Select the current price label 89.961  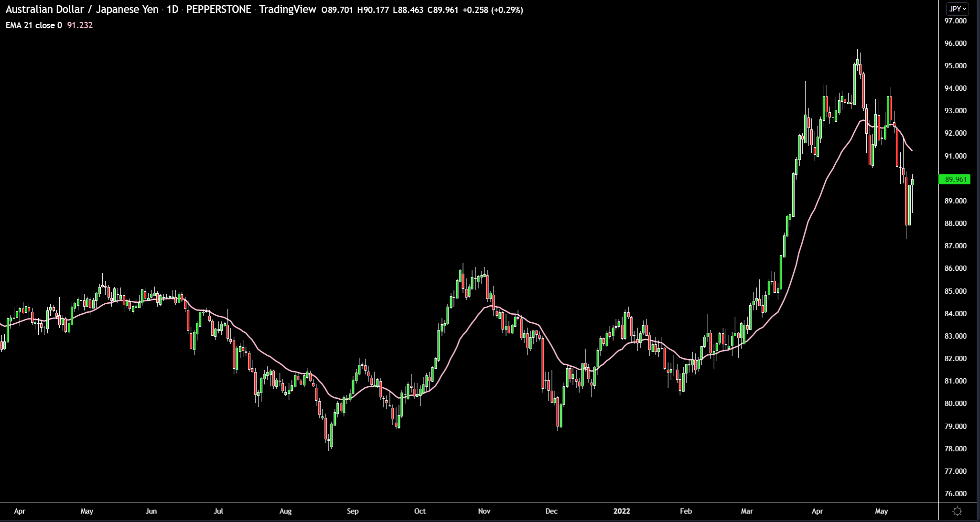click(x=955, y=180)
